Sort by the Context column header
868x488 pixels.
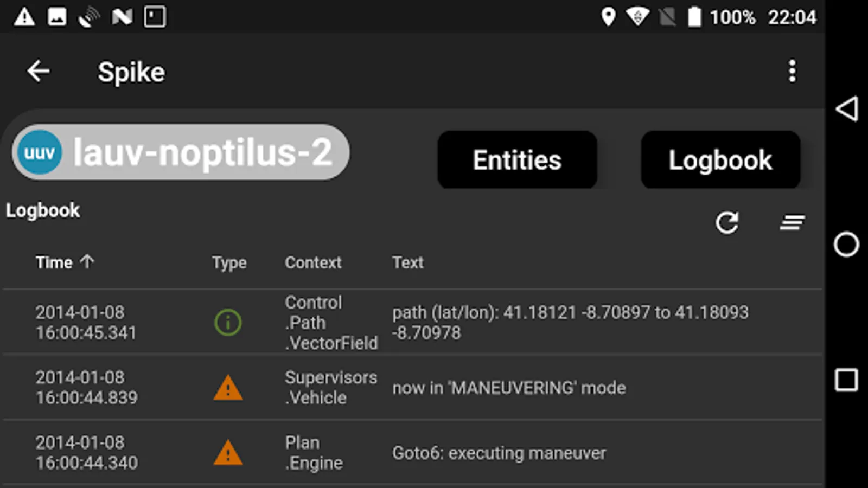pyautogui.click(x=313, y=262)
